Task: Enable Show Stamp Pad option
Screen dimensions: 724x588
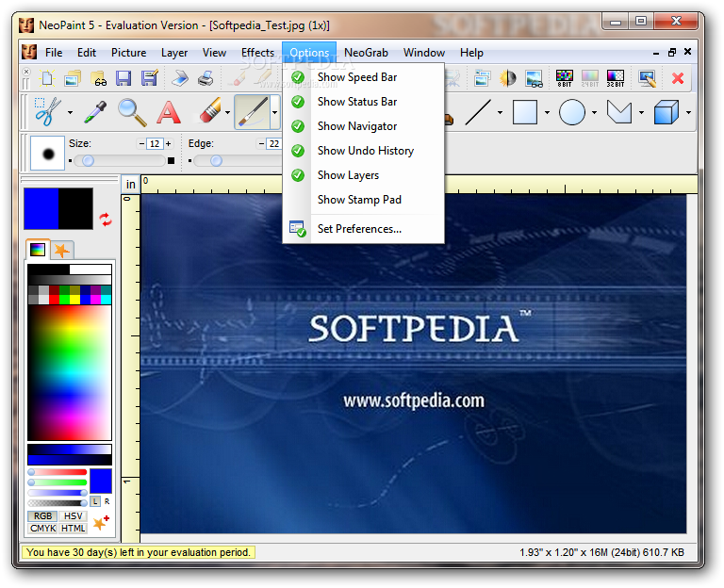Action: click(x=363, y=200)
